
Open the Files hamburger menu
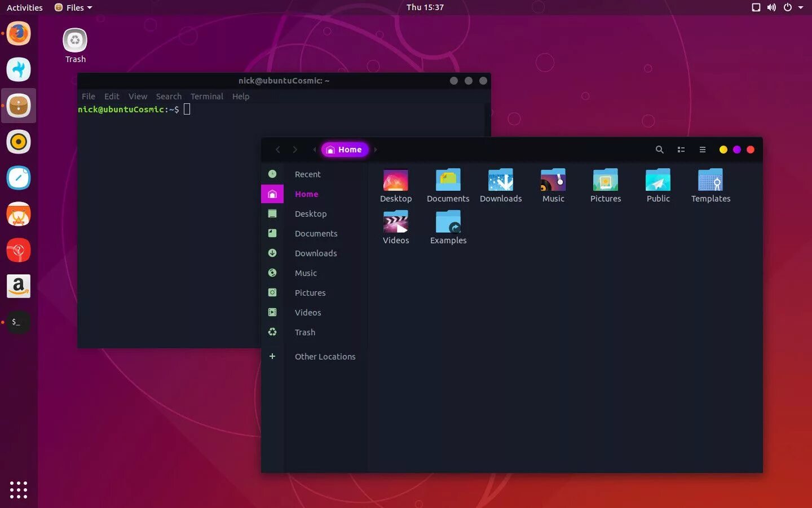(703, 150)
